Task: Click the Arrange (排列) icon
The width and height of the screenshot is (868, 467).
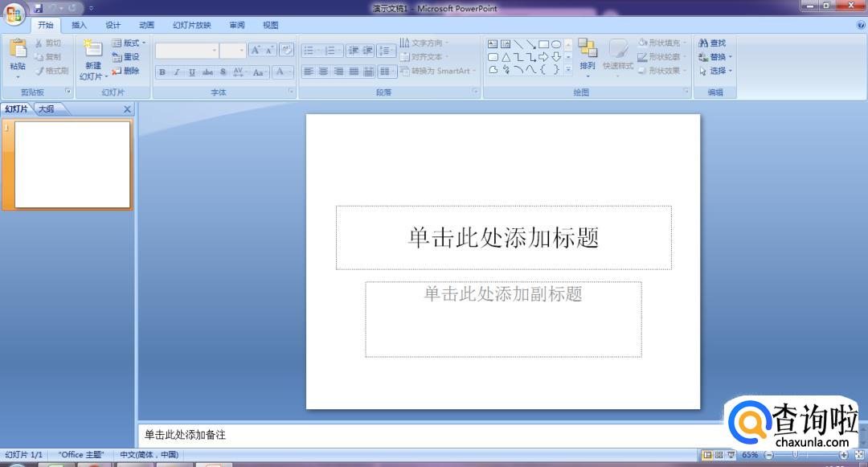Action: (588, 48)
